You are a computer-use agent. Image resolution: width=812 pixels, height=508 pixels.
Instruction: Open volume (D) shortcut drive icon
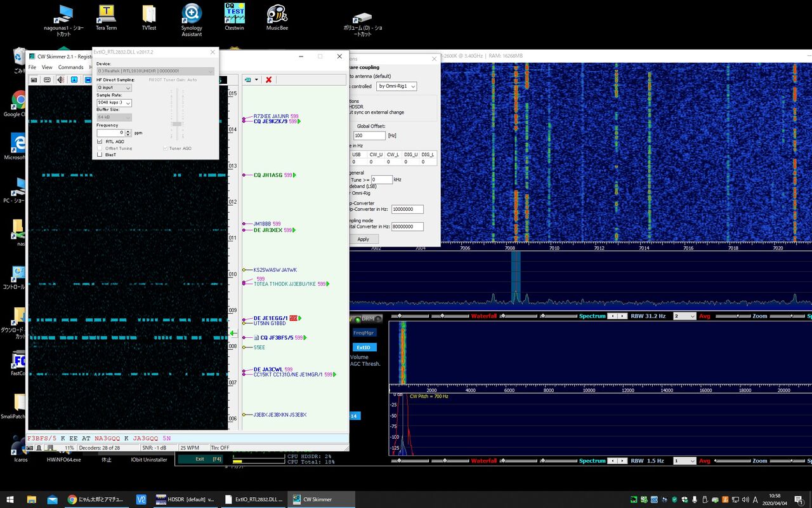(363, 21)
